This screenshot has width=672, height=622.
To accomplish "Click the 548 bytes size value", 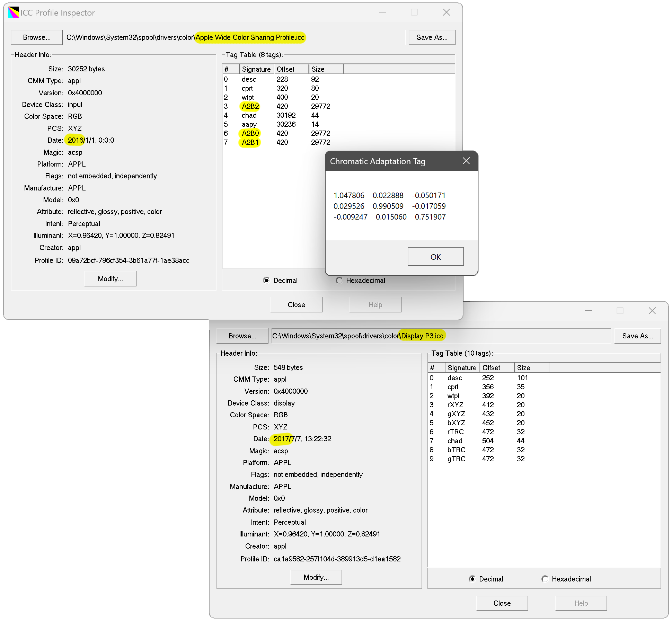I will [x=288, y=367].
